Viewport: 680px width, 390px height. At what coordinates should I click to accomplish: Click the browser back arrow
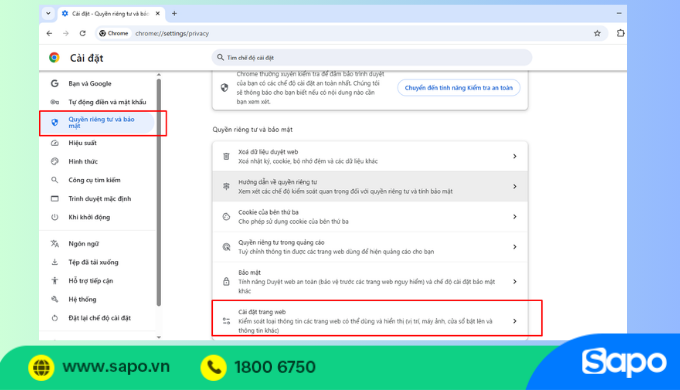point(49,33)
